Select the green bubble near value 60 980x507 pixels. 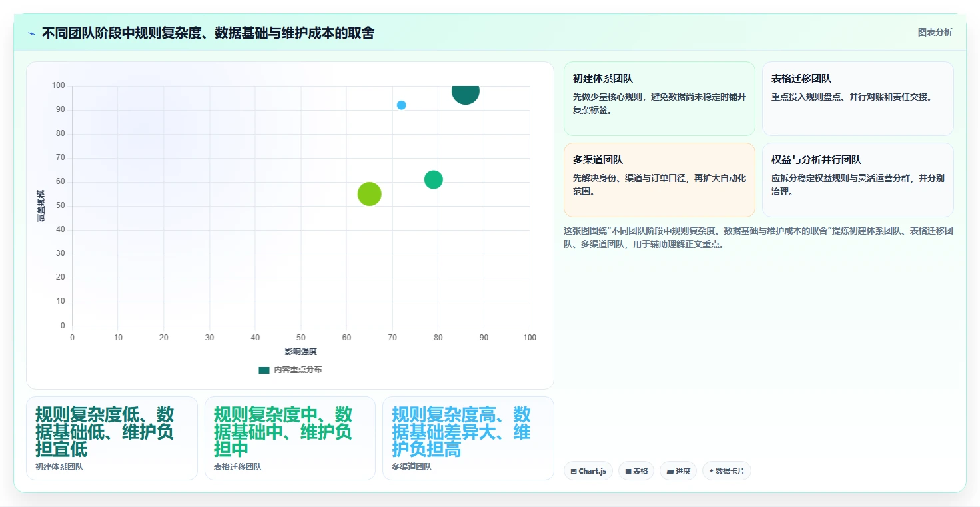pos(434,179)
